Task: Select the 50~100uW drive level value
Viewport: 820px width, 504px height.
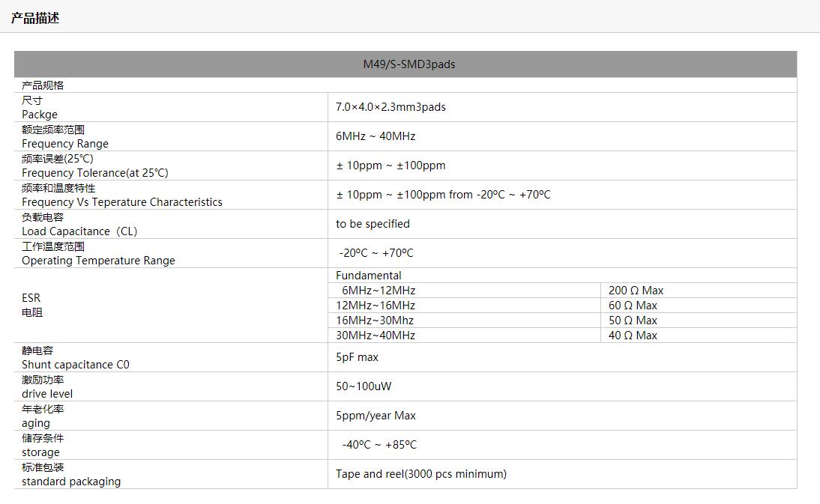Action: [x=364, y=386]
